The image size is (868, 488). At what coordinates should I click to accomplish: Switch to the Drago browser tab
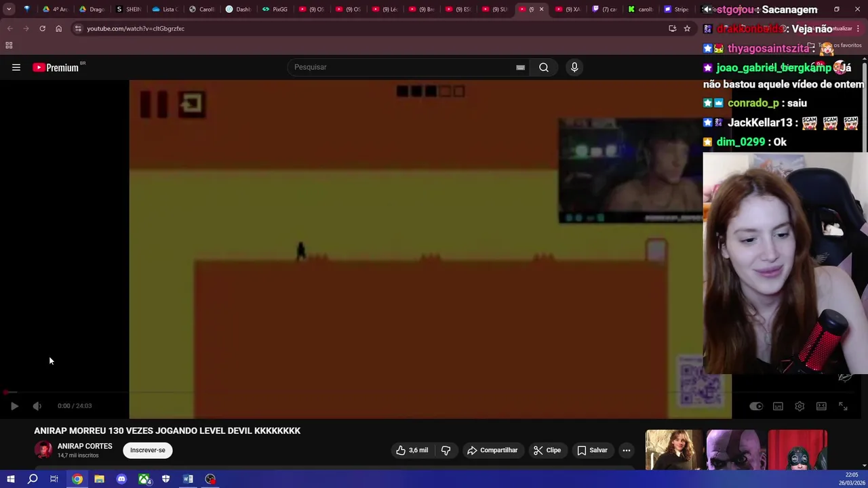[92, 9]
